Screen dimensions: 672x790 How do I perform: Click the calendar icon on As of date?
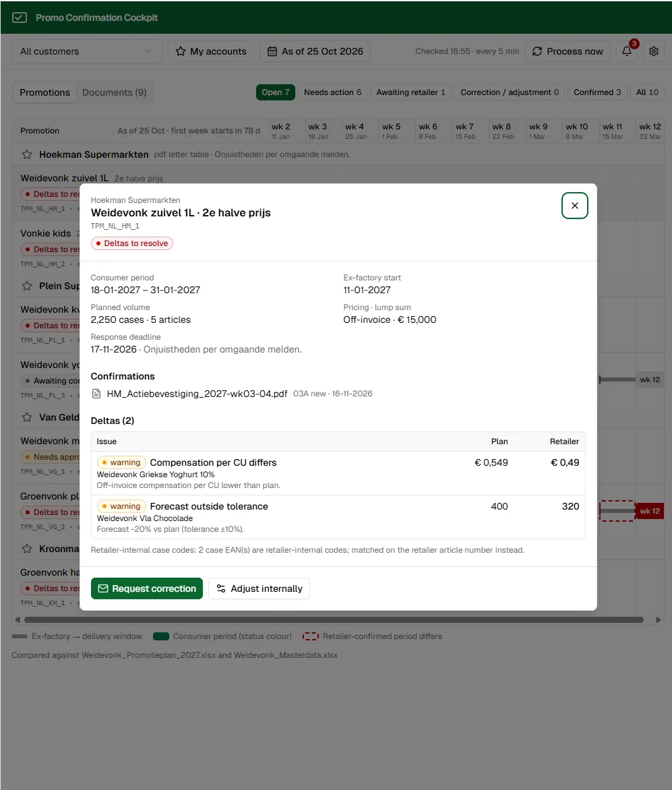[272, 51]
